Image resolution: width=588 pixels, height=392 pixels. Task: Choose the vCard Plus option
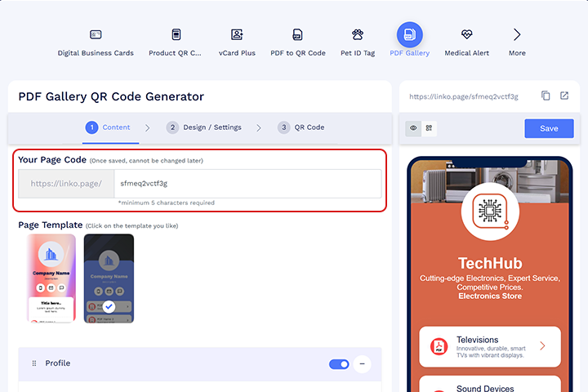(x=237, y=42)
